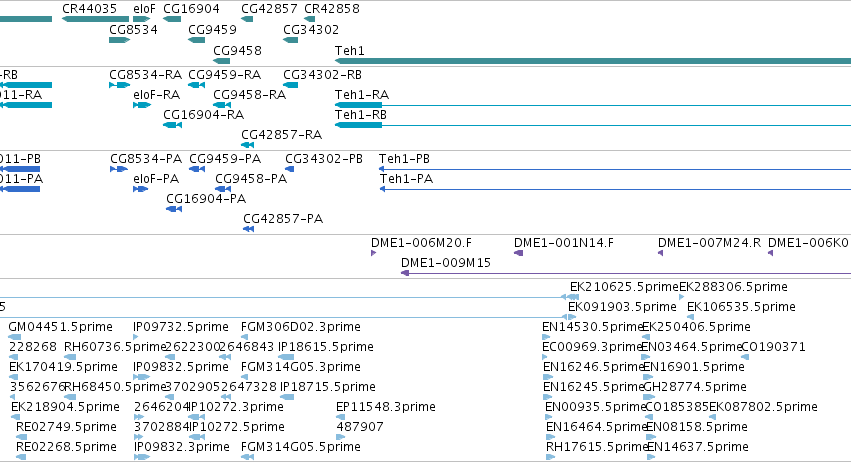Open the CG9458 gene label
The width and height of the screenshot is (851, 462).
[x=237, y=50]
